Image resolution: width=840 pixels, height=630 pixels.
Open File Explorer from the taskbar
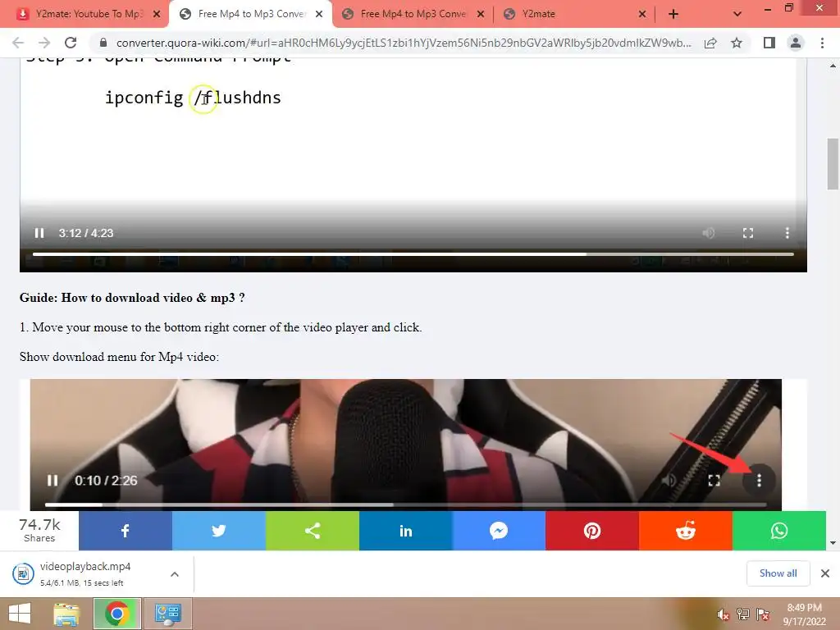click(x=66, y=614)
